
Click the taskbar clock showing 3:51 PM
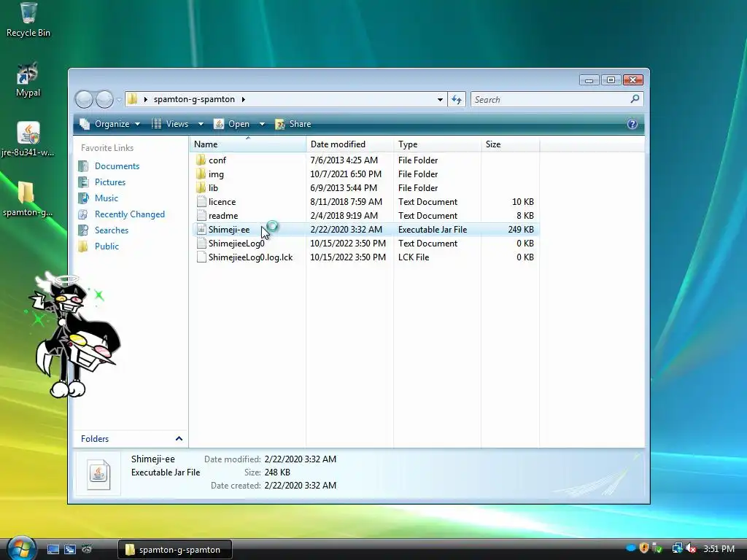(x=719, y=548)
